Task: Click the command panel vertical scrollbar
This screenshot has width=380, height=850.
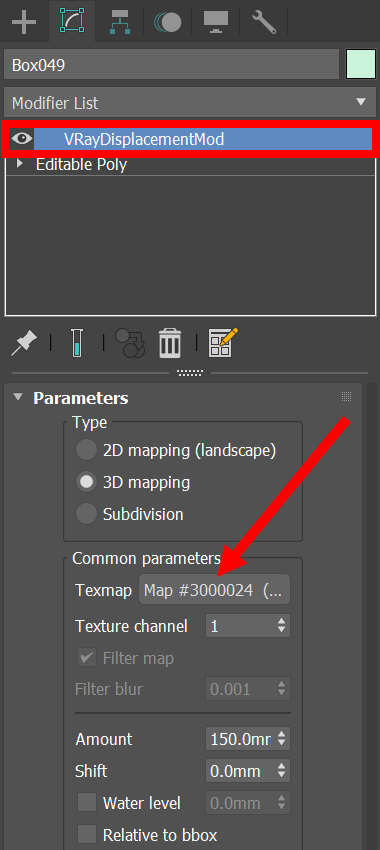Action: point(371,616)
